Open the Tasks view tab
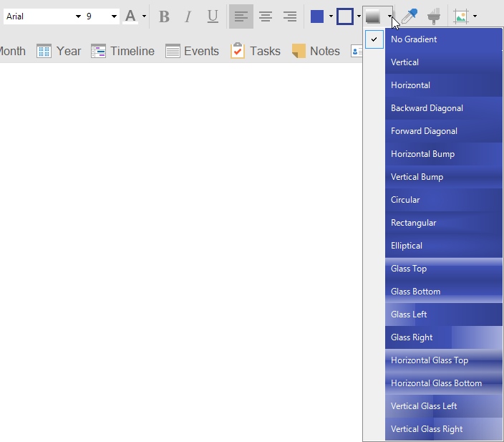 tap(255, 51)
